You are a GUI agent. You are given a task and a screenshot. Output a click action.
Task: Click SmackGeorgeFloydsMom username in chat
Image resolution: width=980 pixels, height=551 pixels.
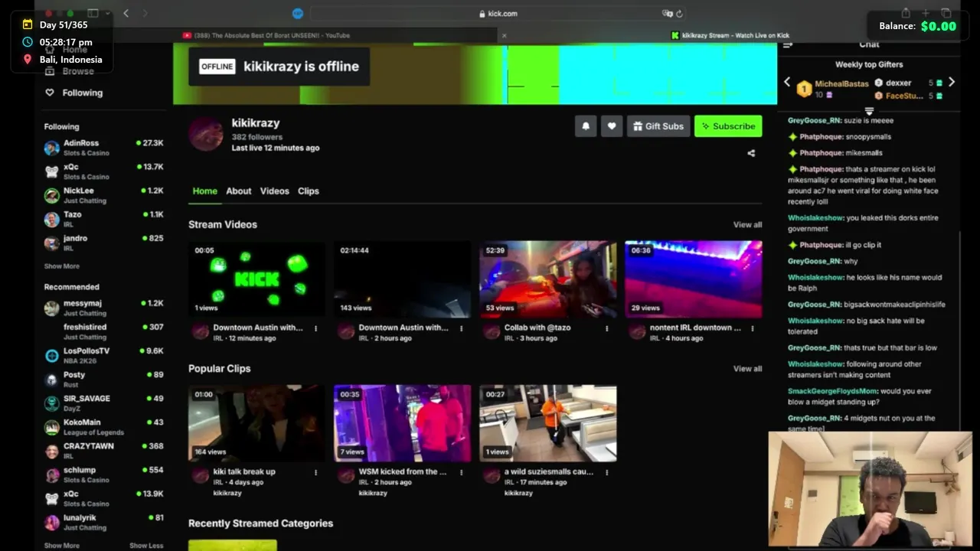click(831, 391)
